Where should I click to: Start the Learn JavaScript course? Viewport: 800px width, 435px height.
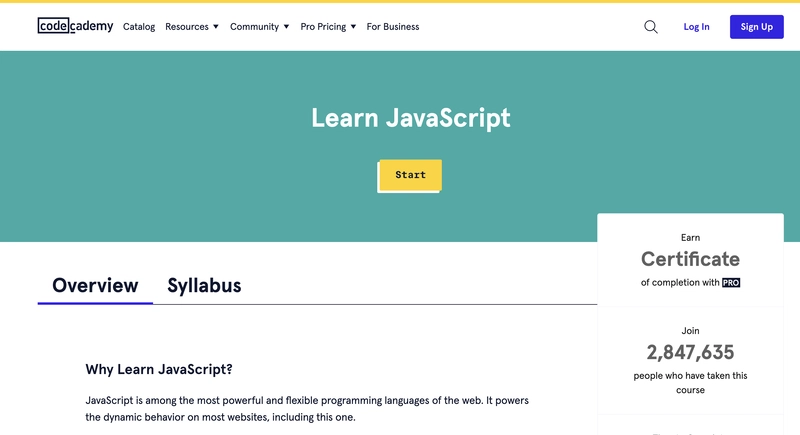pyautogui.click(x=410, y=175)
